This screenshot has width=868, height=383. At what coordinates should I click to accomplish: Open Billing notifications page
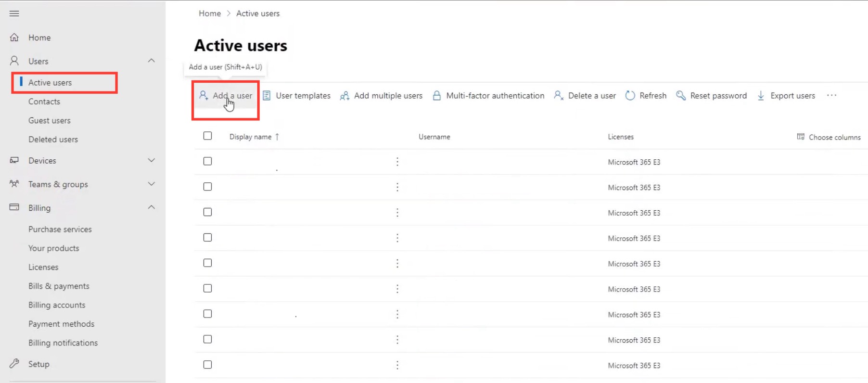point(63,343)
